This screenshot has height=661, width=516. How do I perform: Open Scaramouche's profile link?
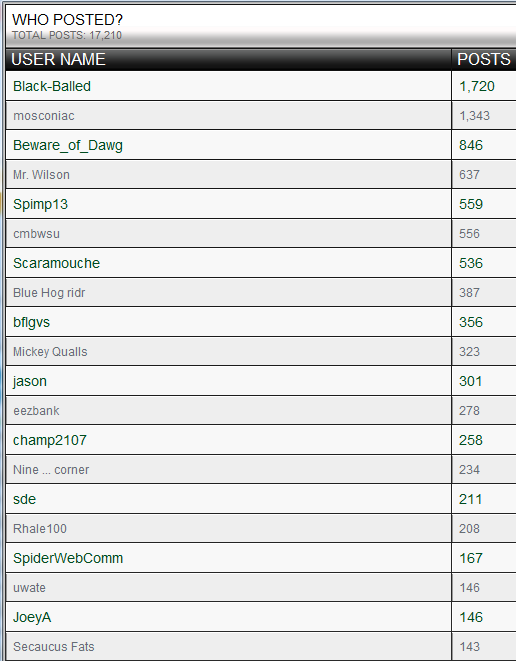56,263
